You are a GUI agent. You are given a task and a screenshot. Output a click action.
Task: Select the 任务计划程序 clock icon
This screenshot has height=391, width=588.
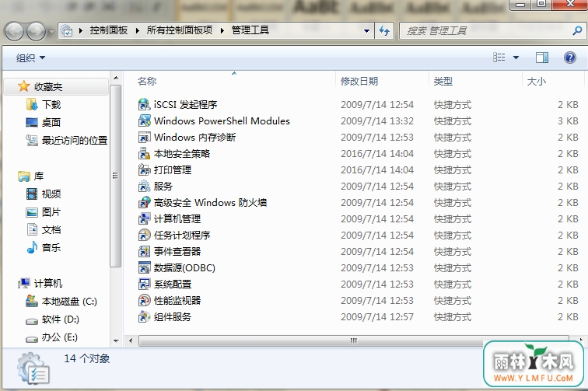(145, 235)
